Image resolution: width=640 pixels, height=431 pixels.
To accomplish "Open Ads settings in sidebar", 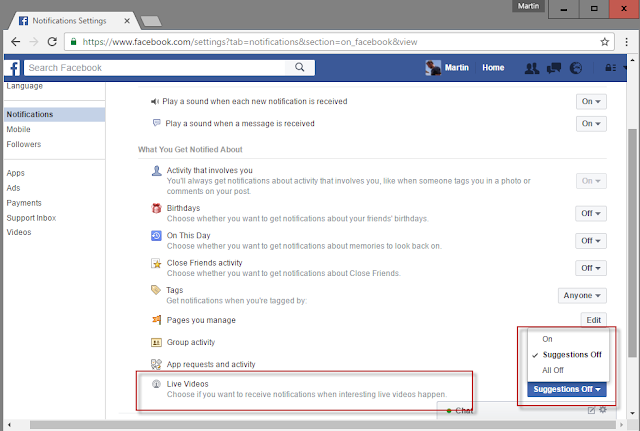I will tap(13, 188).
